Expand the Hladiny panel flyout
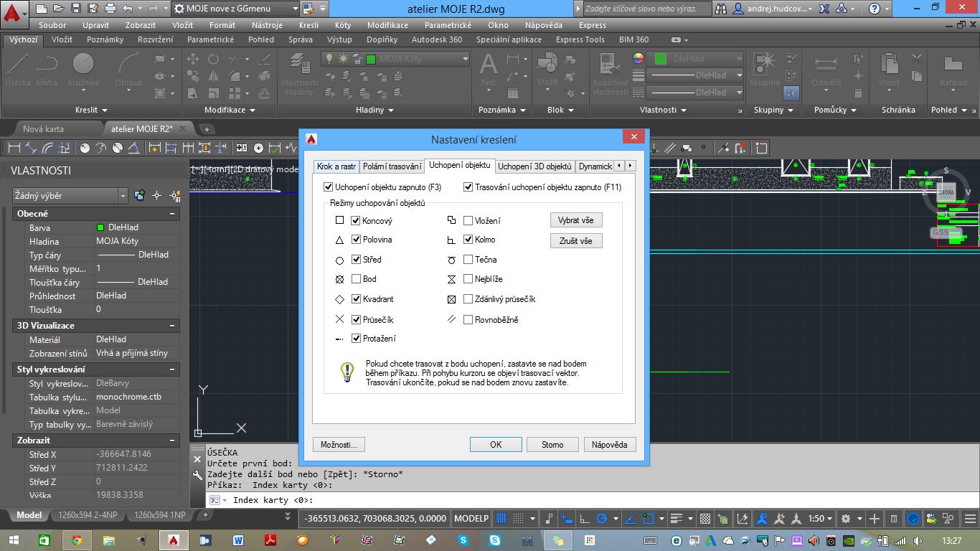Image resolution: width=980 pixels, height=551 pixels. (374, 110)
